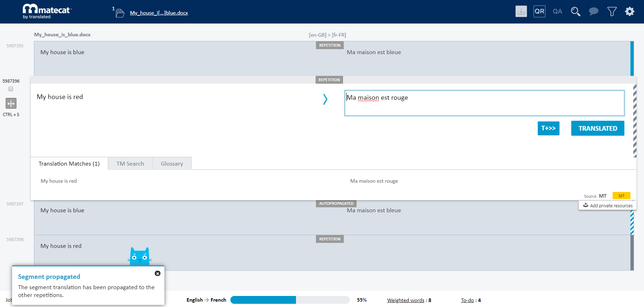644x307 pixels.
Task: Open the QA checks
Action: [557, 11]
